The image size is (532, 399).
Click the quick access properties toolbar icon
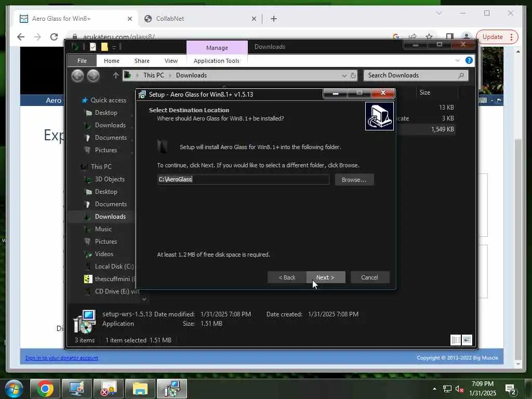[93, 47]
